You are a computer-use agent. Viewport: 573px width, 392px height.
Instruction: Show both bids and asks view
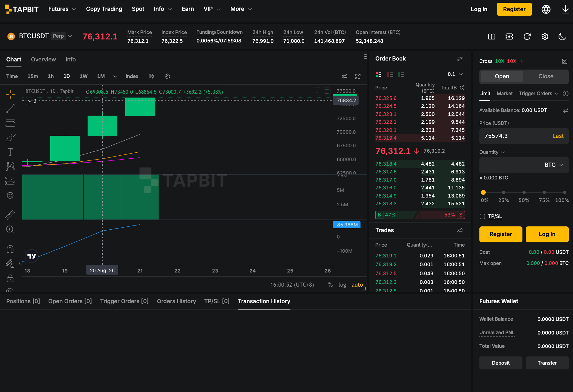tap(379, 74)
